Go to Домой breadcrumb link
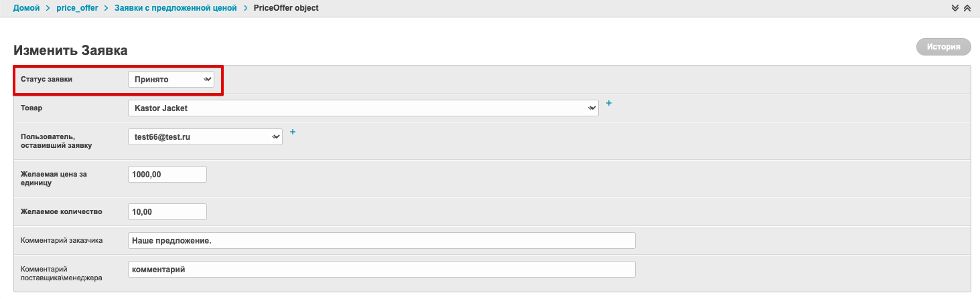Viewport: 980px width, 299px height. [26, 8]
